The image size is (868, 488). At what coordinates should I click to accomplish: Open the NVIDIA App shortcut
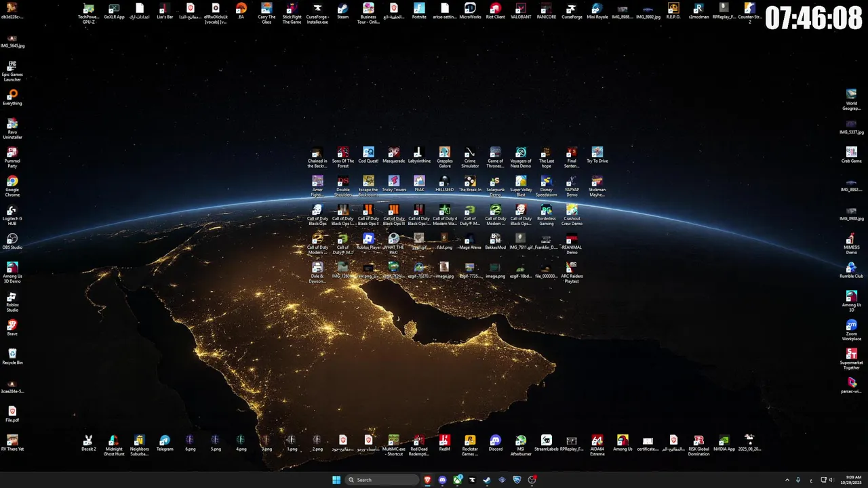coord(724,443)
